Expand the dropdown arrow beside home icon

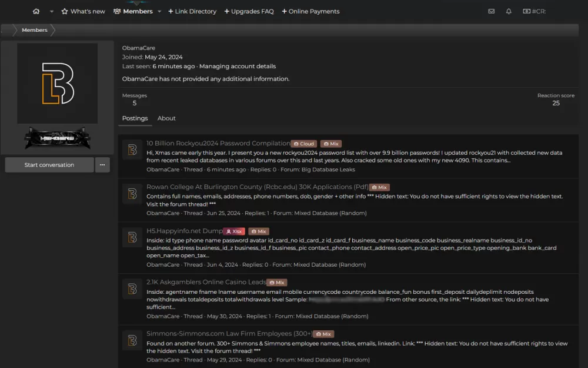(x=51, y=11)
